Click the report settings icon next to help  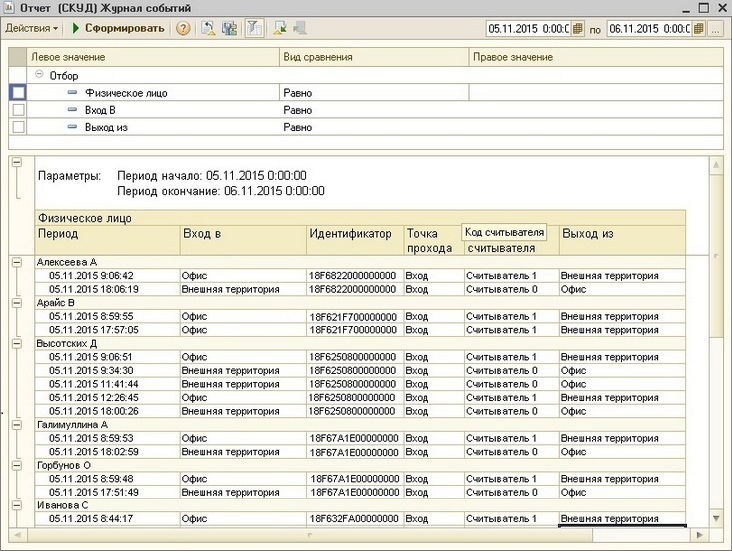tap(208, 28)
